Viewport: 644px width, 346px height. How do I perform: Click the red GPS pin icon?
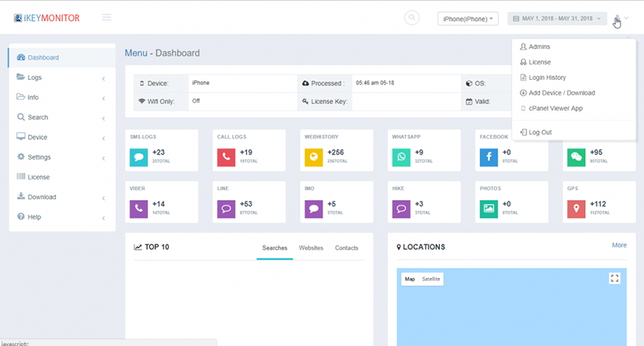576,208
